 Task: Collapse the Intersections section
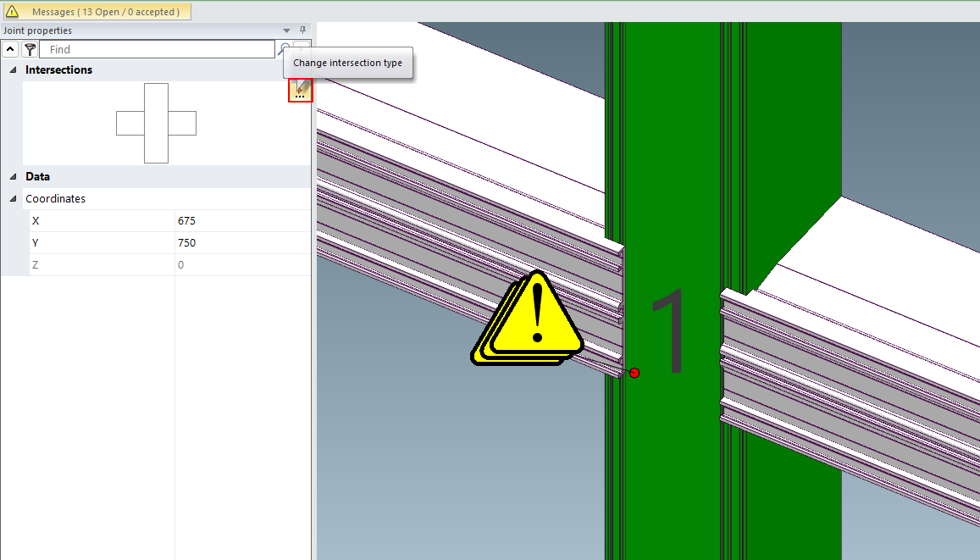tap(13, 70)
